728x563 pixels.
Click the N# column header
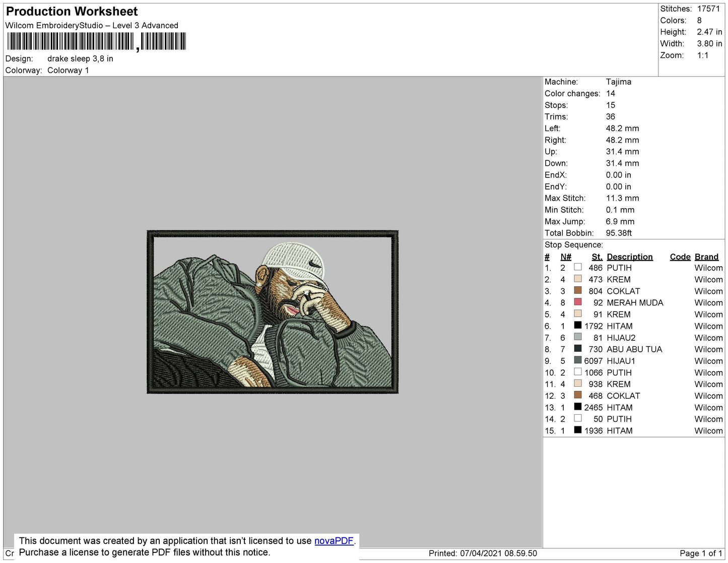566,257
